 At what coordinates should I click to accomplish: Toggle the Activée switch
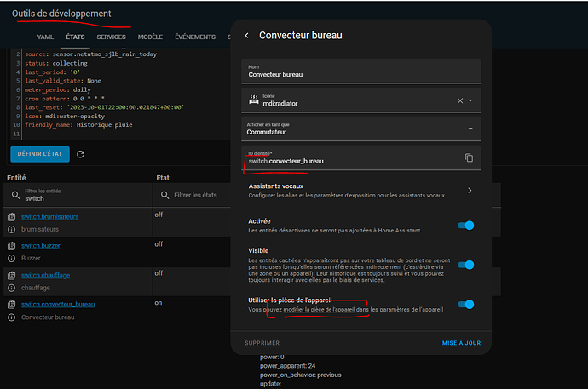466,226
